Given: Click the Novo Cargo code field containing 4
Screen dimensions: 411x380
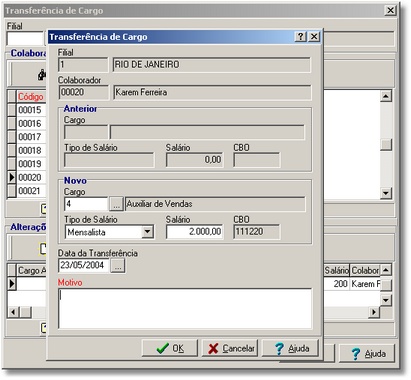Looking at the screenshot, I should (x=86, y=204).
